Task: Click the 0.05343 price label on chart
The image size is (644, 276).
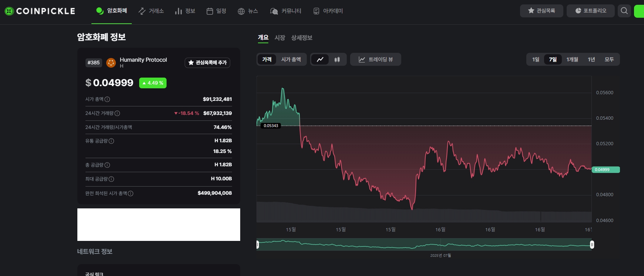Action: point(271,126)
